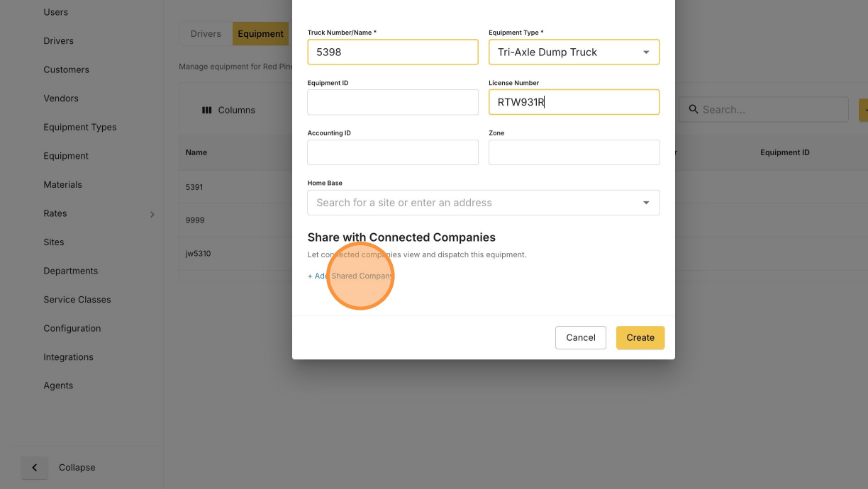Open Sites in sidebar
The height and width of the screenshot is (489, 868).
(x=54, y=242)
